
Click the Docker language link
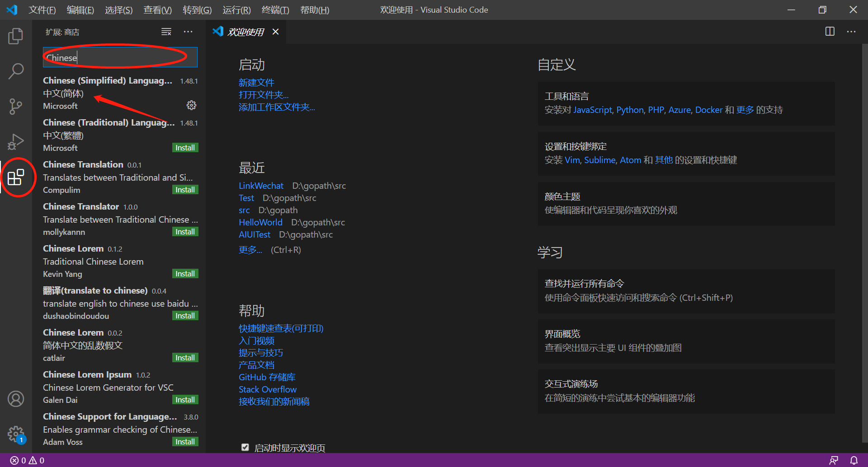click(708, 110)
